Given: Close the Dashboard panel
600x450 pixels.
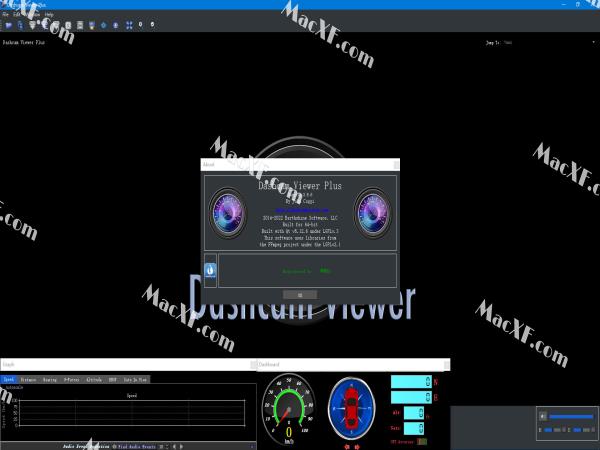Looking at the screenshot, I should pyautogui.click(x=447, y=365).
